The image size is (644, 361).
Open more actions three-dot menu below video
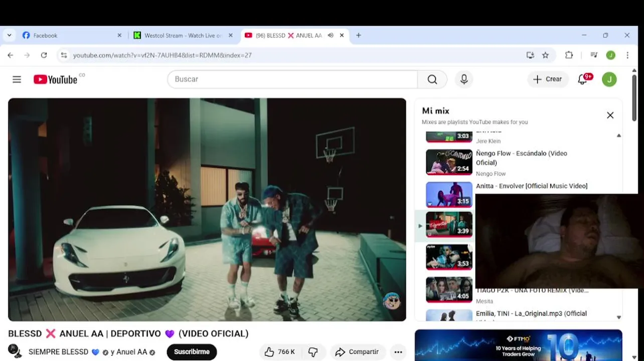click(x=398, y=352)
